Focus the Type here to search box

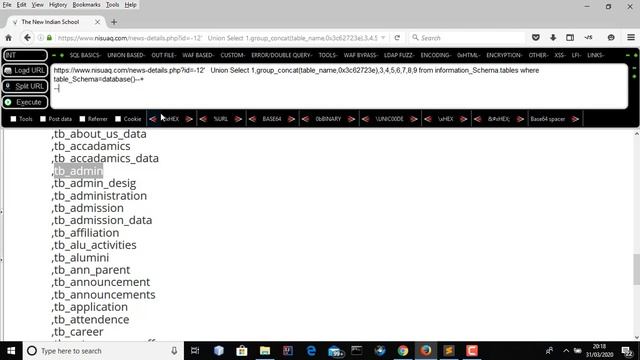tap(102, 351)
